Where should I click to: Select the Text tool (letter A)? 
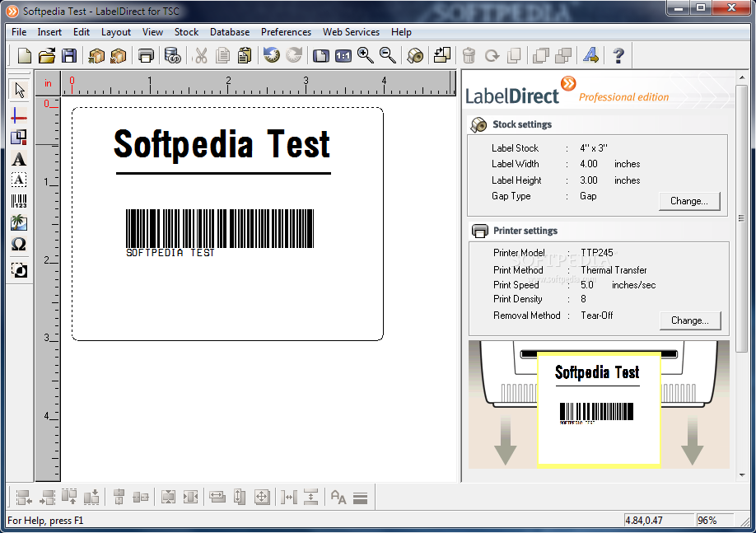pos(19,159)
